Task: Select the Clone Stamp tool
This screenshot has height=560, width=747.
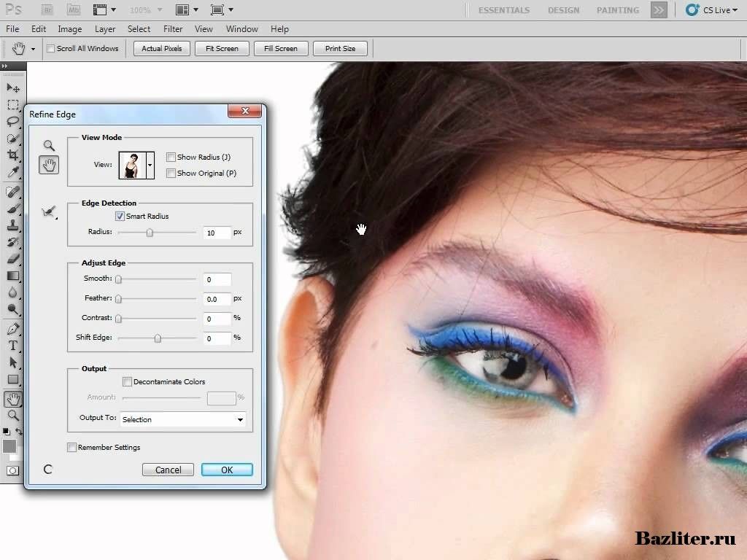Action: [x=13, y=225]
